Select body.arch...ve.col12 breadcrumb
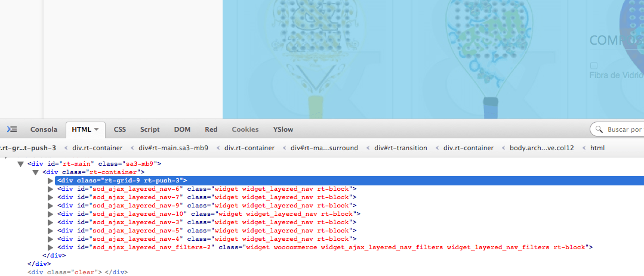The height and width of the screenshot is (276, 644). [x=542, y=148]
